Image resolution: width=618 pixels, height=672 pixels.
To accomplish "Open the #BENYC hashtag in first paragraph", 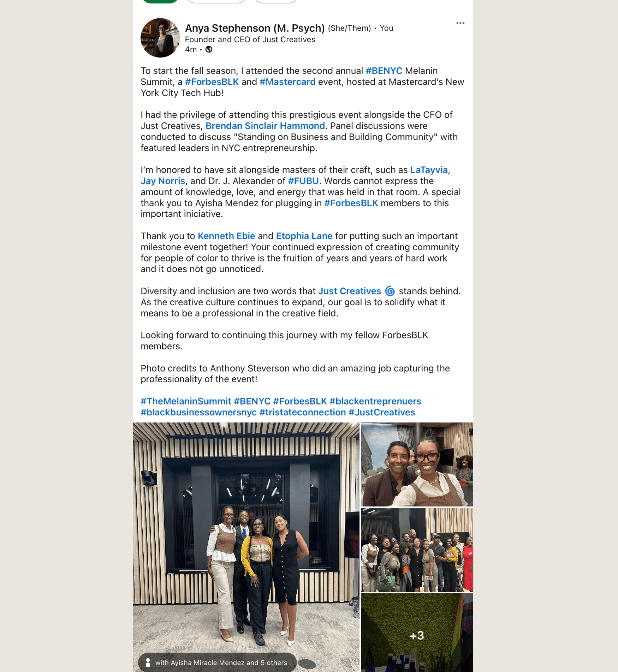I will 384,71.
